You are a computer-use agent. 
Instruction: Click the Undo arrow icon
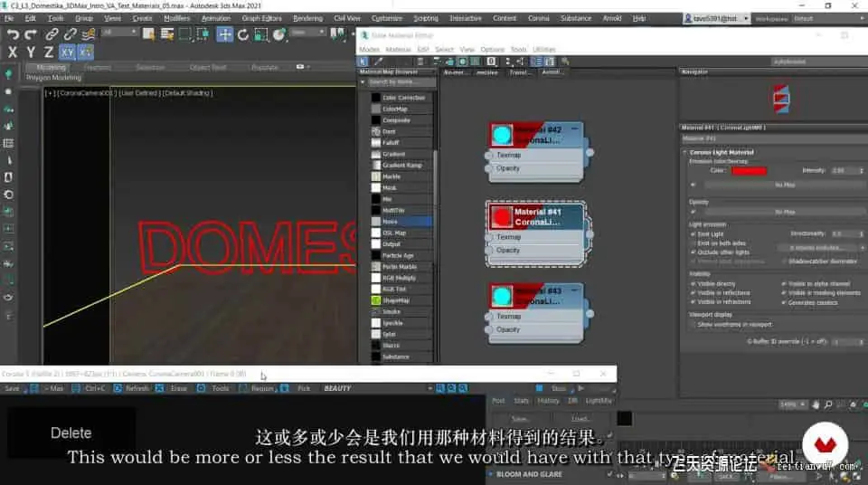[12, 34]
